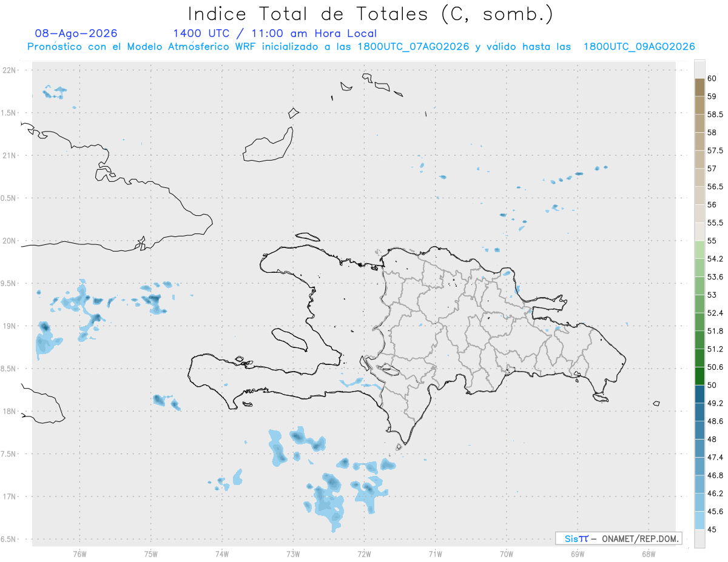This screenshot has height=562, width=728.
Task: Click the colorbar value "59"
Action: [x=712, y=96]
